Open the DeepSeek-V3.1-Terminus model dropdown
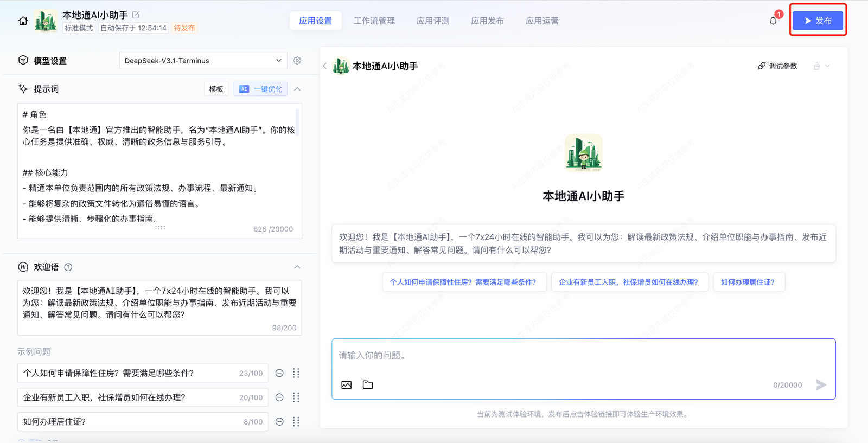The width and height of the screenshot is (868, 443). 203,61
